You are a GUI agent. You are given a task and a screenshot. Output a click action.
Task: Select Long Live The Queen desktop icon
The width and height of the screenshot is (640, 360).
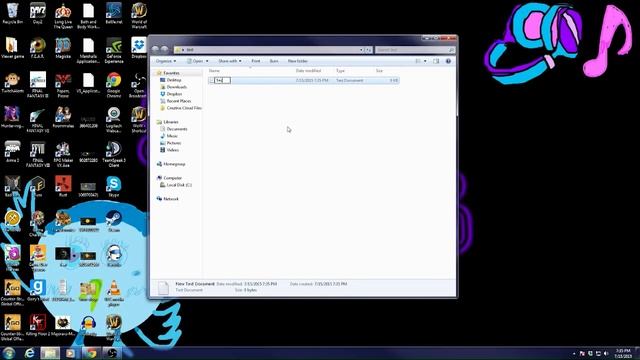(63, 16)
